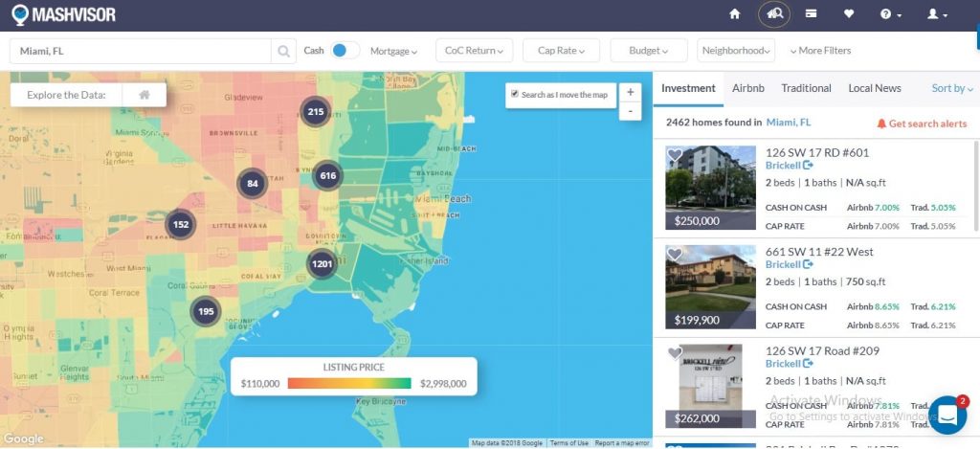Screen dimensions: 980x449
Task: Favorite the 126 SW 17 RD #601 listing
Action: click(675, 155)
